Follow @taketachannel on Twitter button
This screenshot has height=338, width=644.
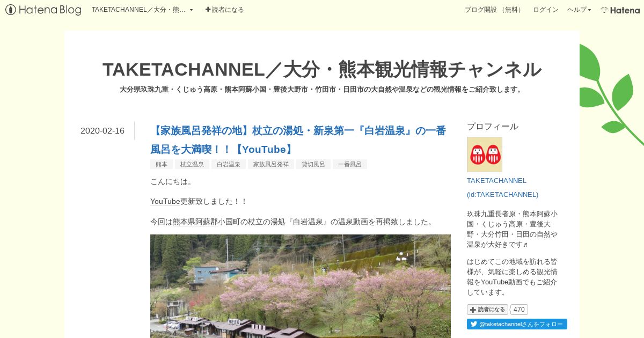coord(517,324)
